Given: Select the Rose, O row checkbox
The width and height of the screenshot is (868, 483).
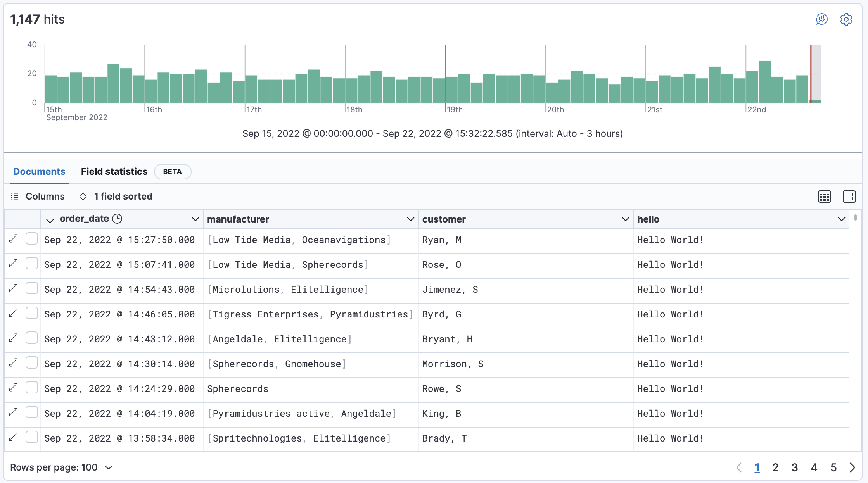Looking at the screenshot, I should [x=32, y=264].
